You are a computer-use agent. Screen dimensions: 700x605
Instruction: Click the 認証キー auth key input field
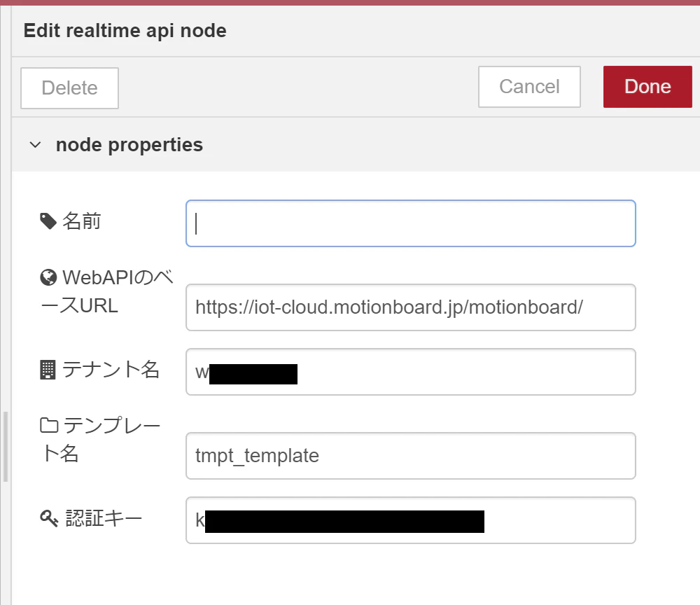point(411,520)
